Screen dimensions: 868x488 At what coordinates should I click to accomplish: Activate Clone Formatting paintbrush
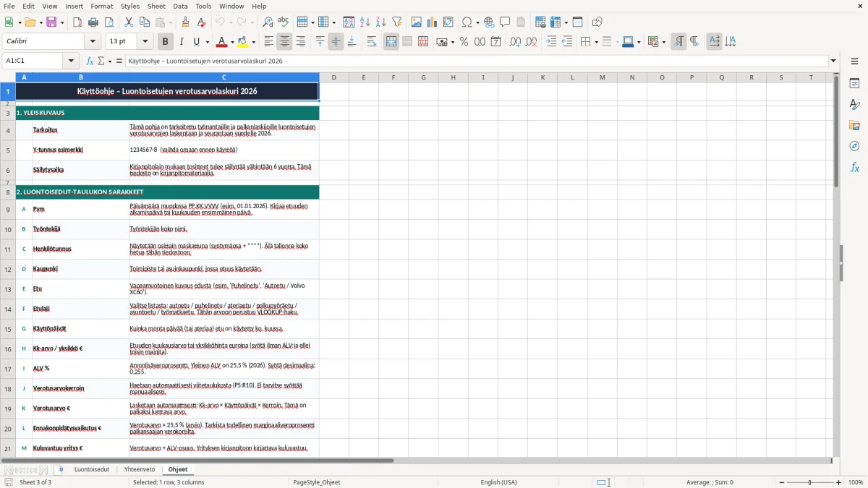pos(185,22)
